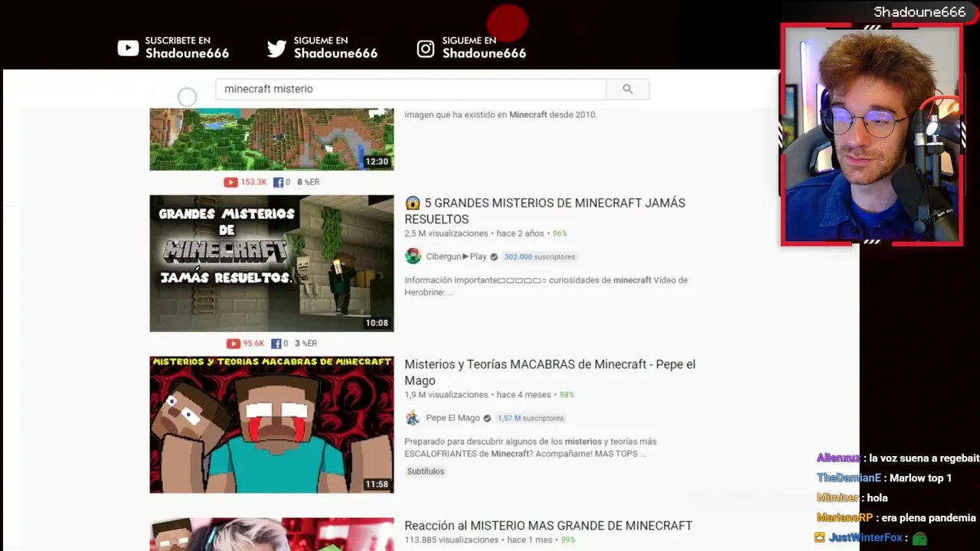
Task: Click "SUSCRIBETE EN Shadoune666" label
Action: 187,47
